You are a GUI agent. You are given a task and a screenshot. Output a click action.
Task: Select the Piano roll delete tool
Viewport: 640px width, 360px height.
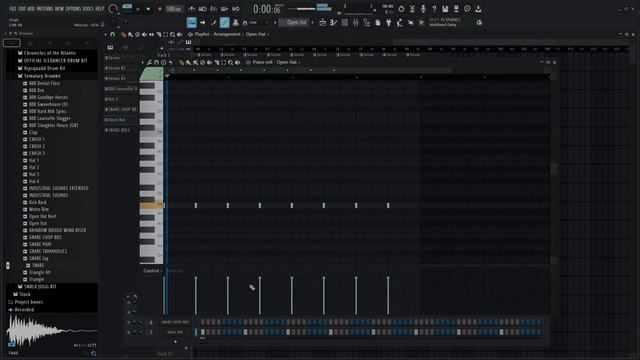(202, 62)
